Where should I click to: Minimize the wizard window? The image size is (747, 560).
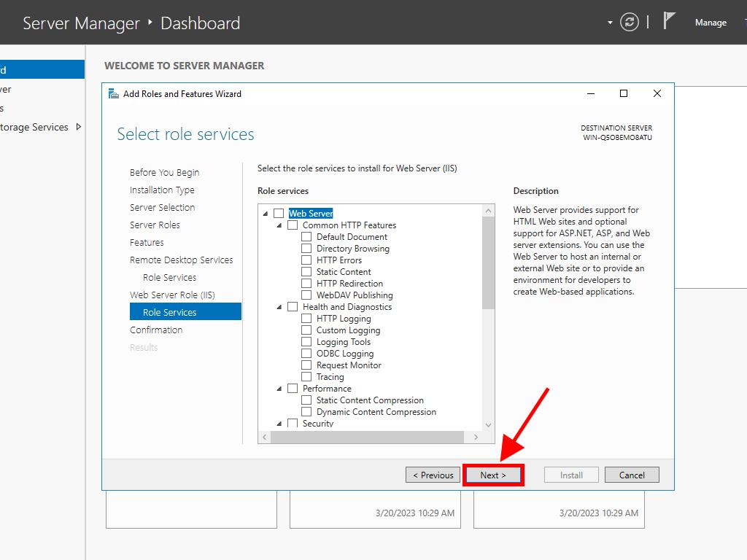(590, 93)
